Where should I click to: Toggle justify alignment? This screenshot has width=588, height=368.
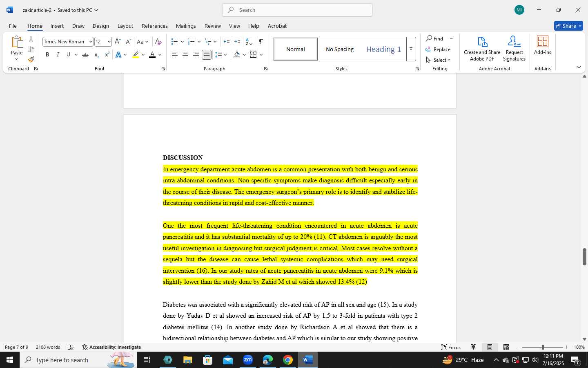click(x=207, y=55)
